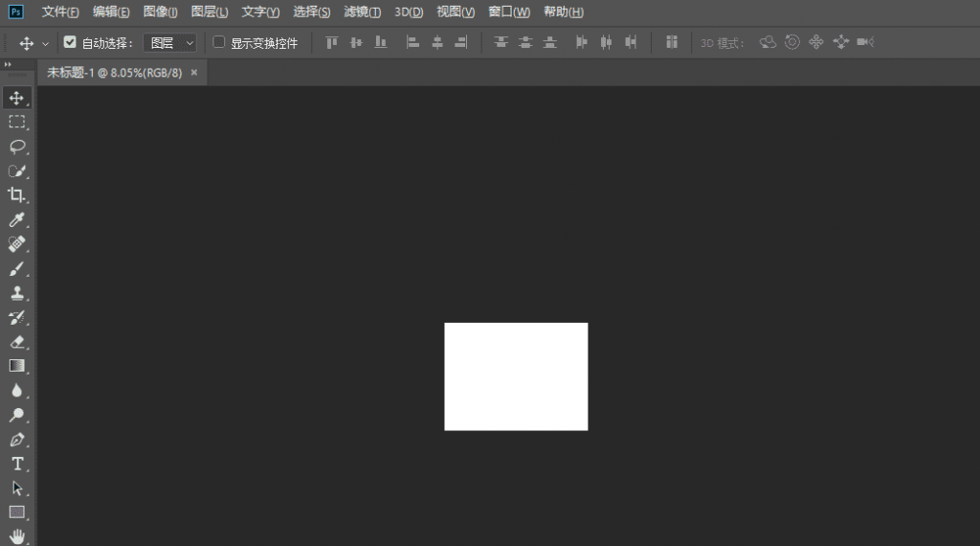980x546 pixels.
Task: Align top edges in options bar
Action: pos(332,42)
